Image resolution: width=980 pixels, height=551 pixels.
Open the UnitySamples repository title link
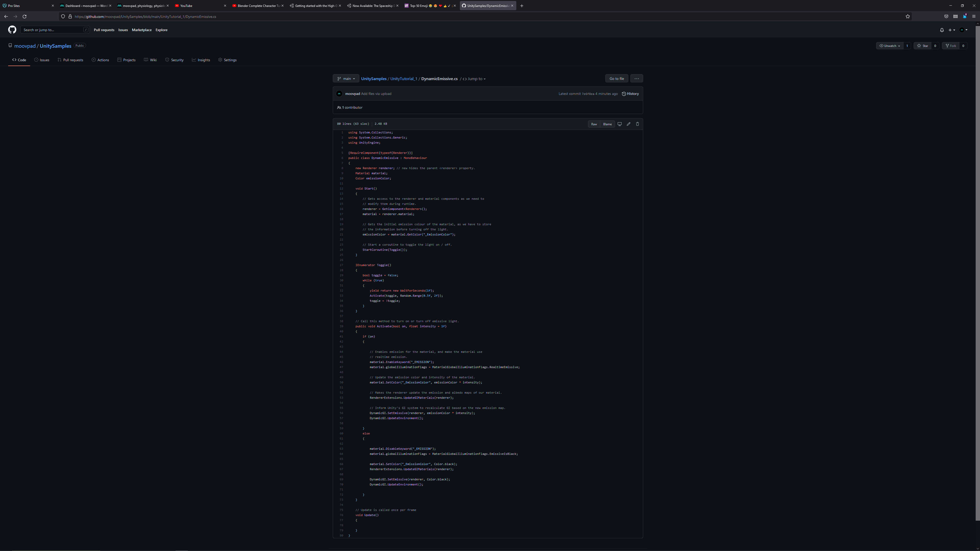(56, 46)
